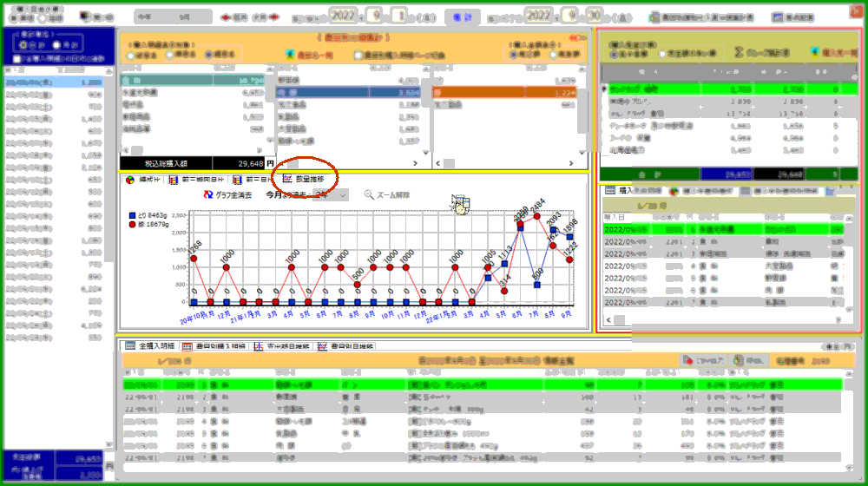Click the red chart point labeled 314

504,291
